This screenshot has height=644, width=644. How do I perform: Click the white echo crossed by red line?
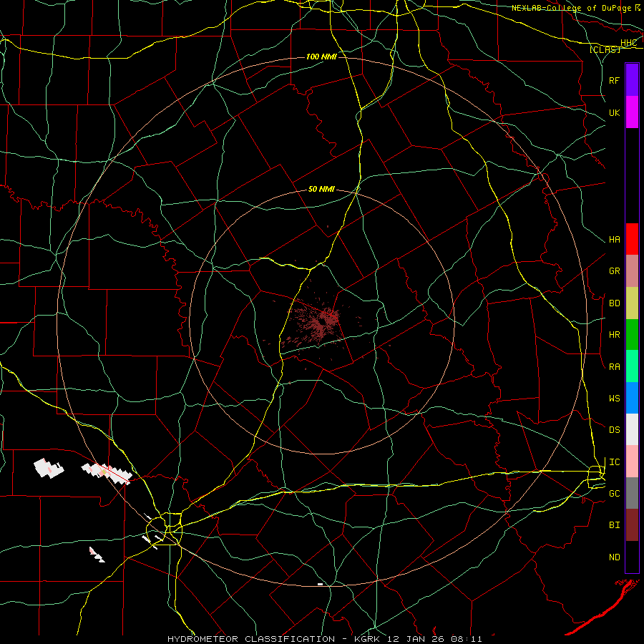[x=107, y=473]
